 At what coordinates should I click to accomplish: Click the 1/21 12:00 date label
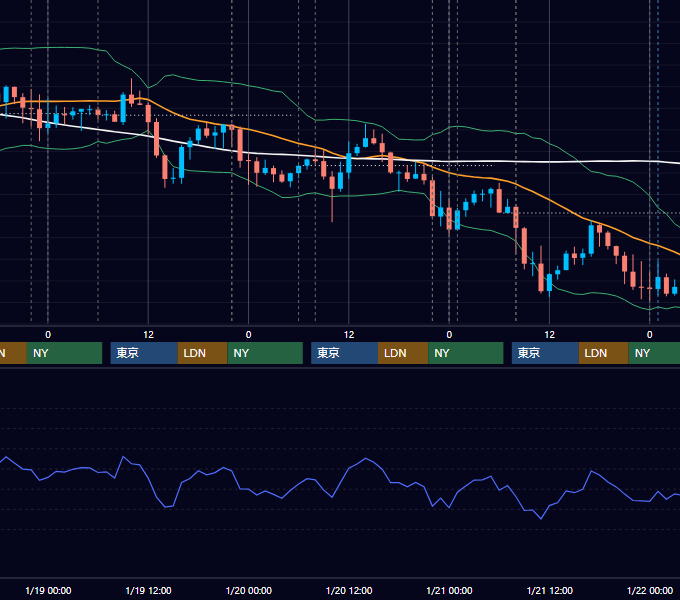pos(549,590)
